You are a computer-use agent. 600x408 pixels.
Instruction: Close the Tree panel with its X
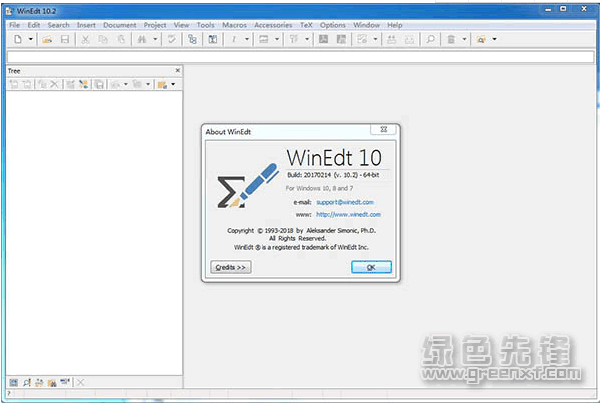[x=178, y=70]
